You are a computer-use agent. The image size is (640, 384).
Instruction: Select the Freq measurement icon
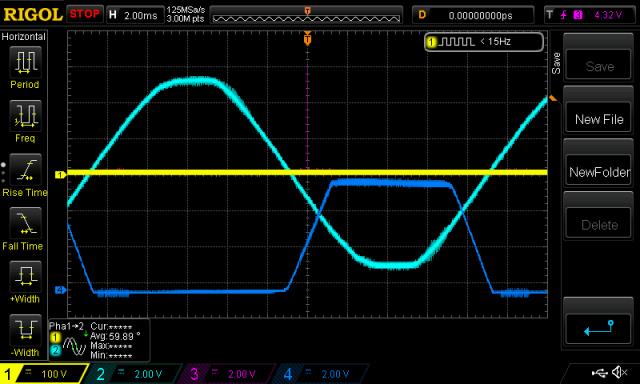tap(25, 115)
